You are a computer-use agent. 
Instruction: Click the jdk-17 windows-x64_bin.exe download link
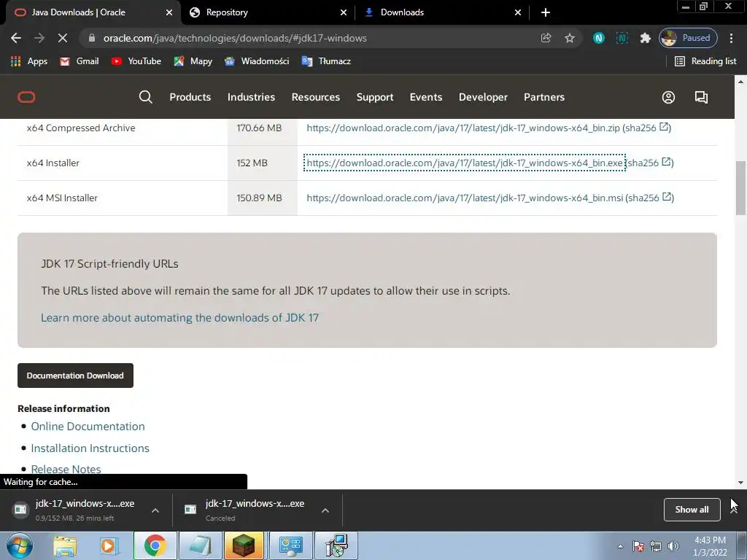pos(465,163)
